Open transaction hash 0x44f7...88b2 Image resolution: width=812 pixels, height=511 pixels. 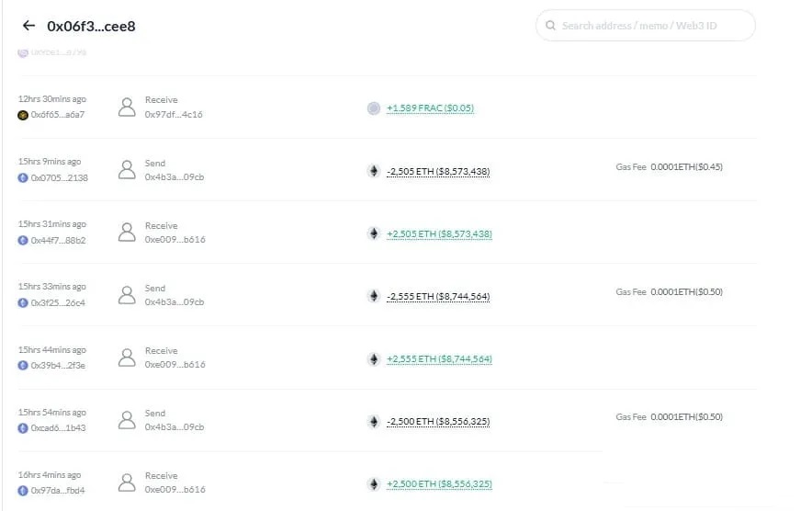58,241
